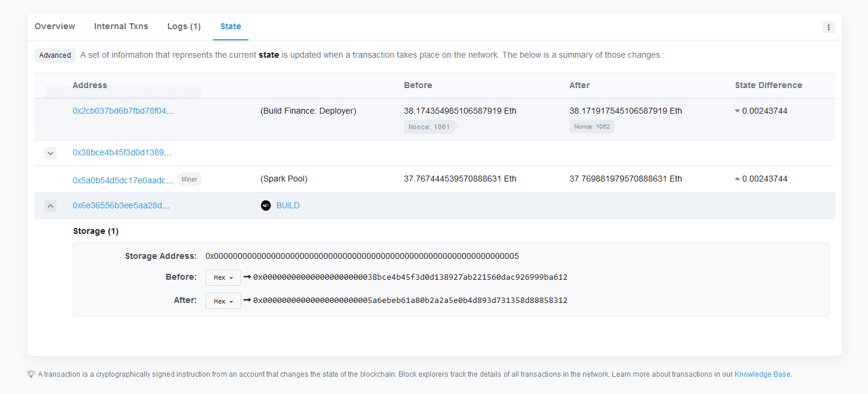868x394 pixels.
Task: Select the Before hex value ending ba612
Action: [x=410, y=277]
